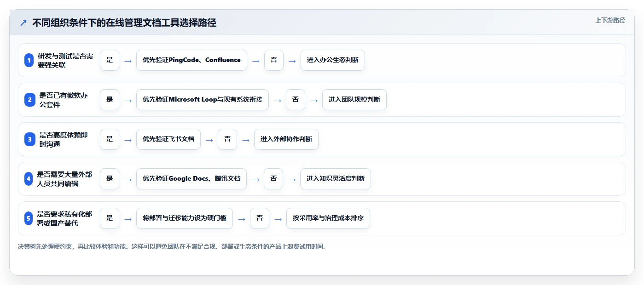Click the 优先验证Google Docs、腾讯文档 box

tap(191, 179)
